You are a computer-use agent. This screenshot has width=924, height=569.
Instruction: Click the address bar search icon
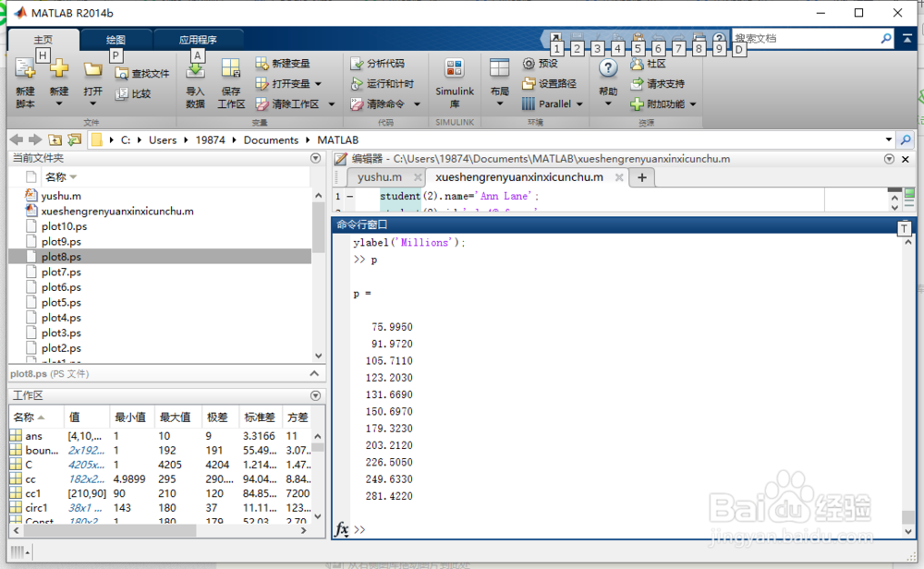coord(906,140)
